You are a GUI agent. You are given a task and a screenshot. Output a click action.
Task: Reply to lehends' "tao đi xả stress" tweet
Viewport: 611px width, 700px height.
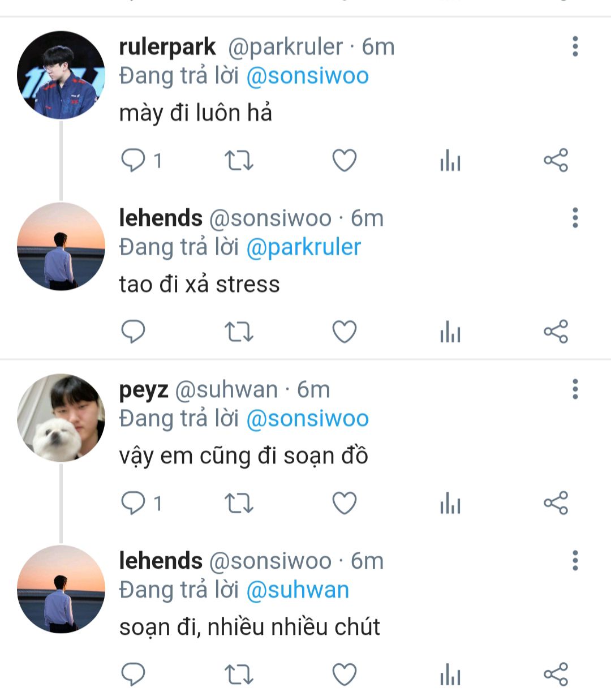click(x=134, y=332)
